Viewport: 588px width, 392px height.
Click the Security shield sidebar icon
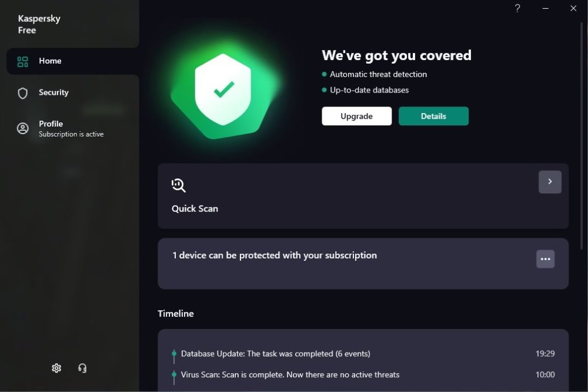pyautogui.click(x=23, y=93)
